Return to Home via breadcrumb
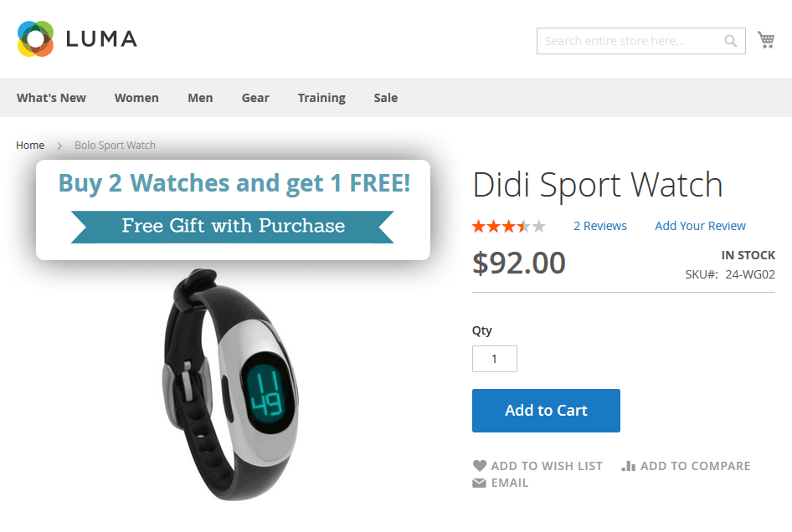Image resolution: width=792 pixels, height=532 pixels. (x=30, y=146)
